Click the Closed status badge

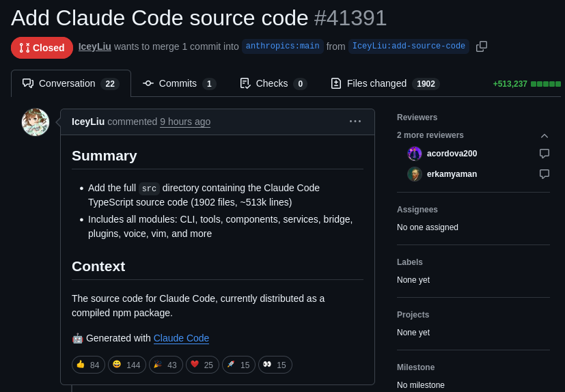click(x=42, y=48)
